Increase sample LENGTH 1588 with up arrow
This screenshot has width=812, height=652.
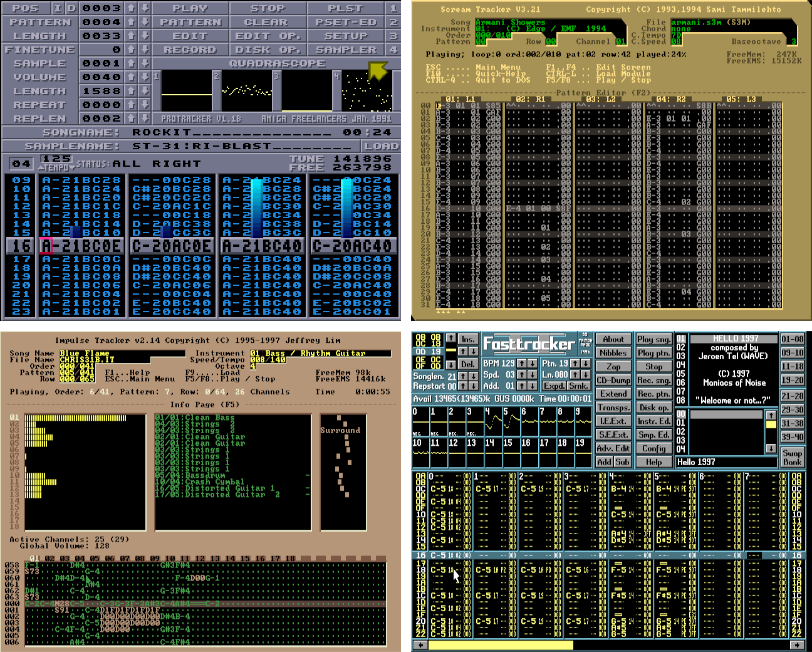[x=131, y=91]
